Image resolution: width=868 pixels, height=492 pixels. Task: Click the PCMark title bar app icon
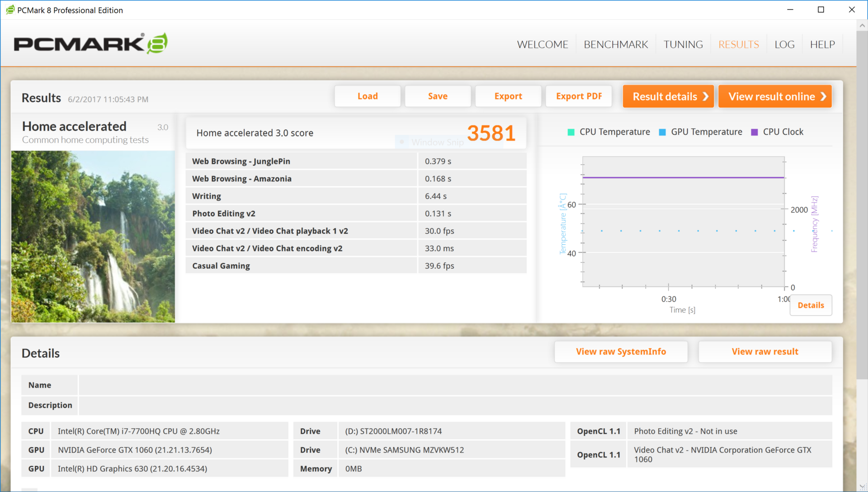point(10,10)
